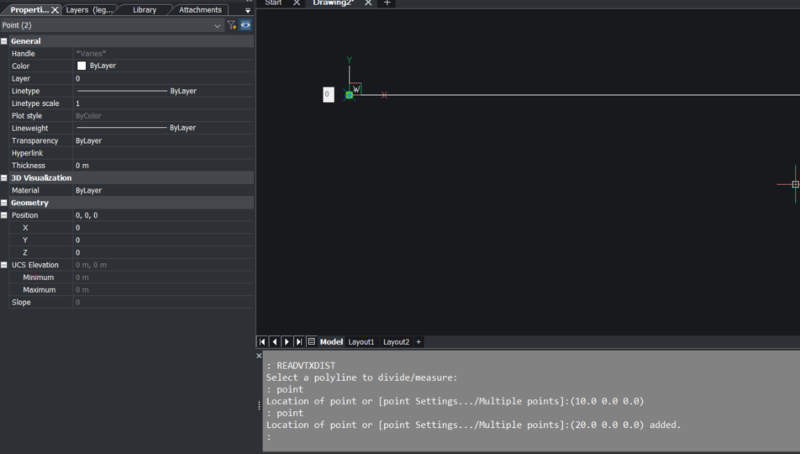Jump to last layout using navigation arrow

[299, 342]
